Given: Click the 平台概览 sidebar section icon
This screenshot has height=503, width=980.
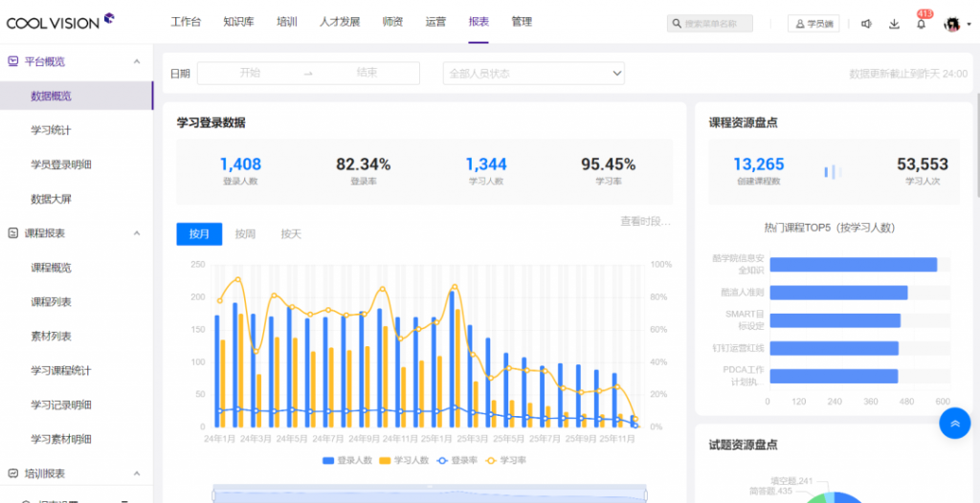Looking at the screenshot, I should [x=13, y=61].
